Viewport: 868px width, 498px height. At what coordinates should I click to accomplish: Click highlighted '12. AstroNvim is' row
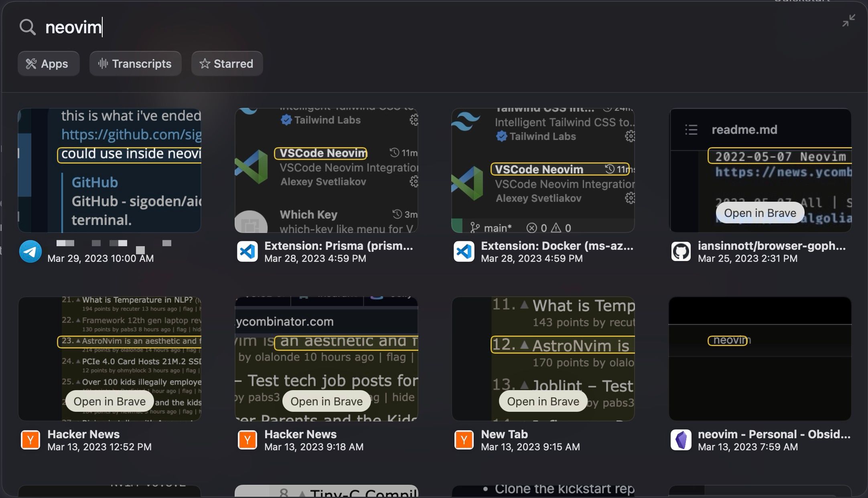pos(562,345)
